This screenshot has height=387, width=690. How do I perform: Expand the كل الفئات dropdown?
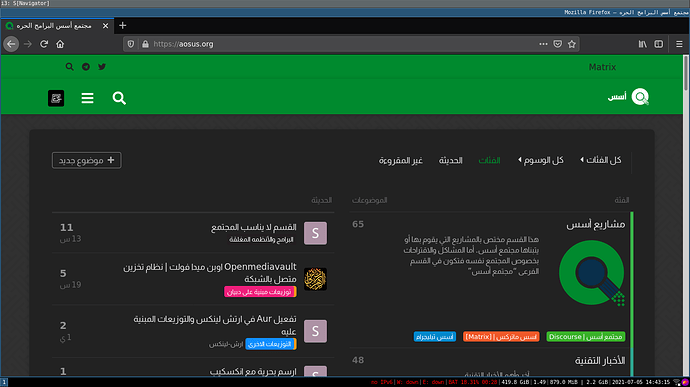(x=600, y=160)
